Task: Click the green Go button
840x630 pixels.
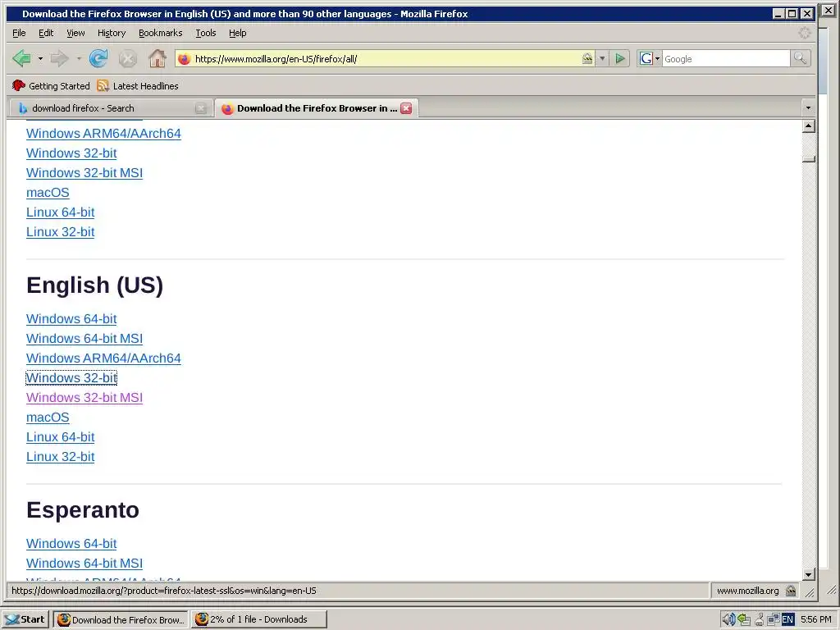Action: point(620,58)
